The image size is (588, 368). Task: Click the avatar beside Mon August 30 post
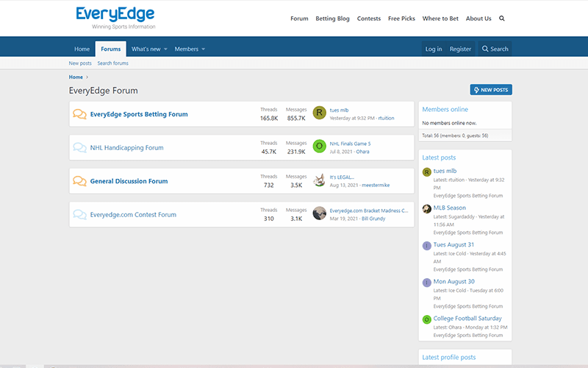pyautogui.click(x=427, y=283)
